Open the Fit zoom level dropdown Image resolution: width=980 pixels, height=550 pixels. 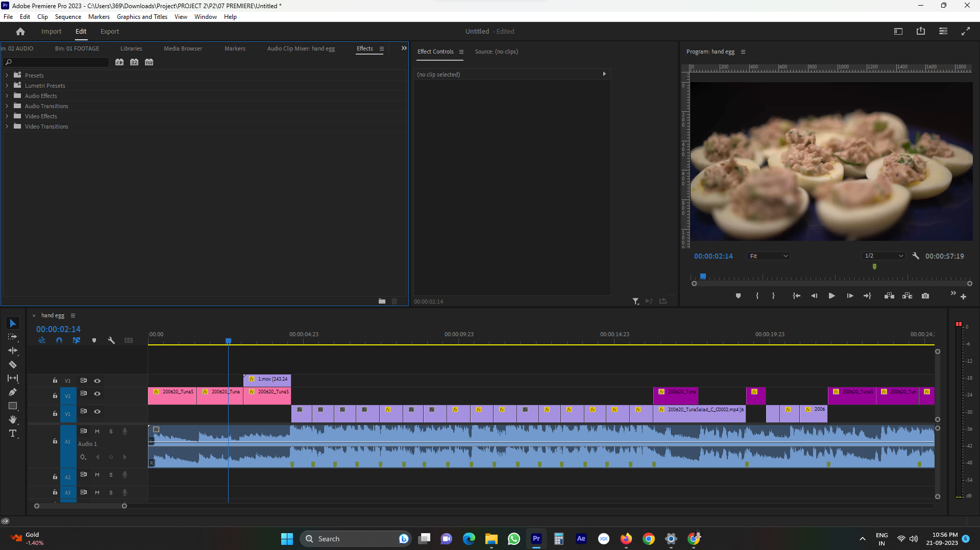click(x=768, y=256)
